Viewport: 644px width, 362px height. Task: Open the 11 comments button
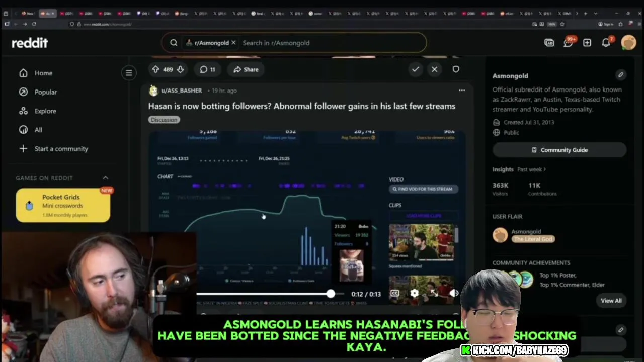coord(207,69)
